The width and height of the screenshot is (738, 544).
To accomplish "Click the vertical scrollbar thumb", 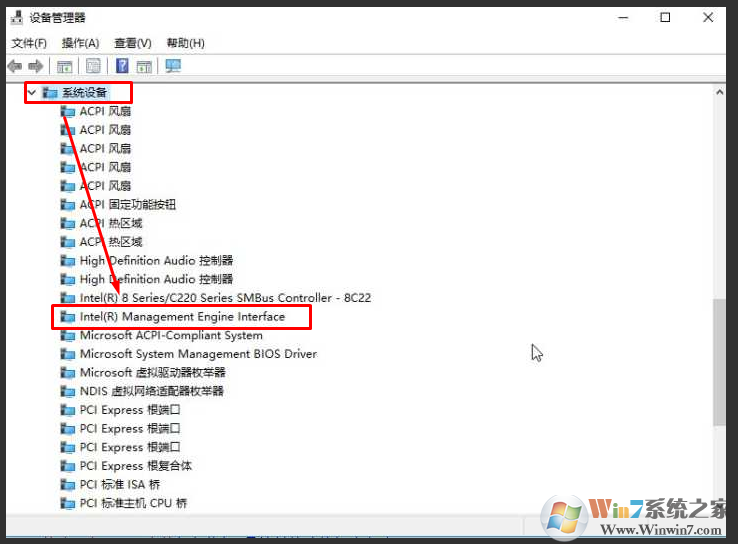I will coord(719,362).
